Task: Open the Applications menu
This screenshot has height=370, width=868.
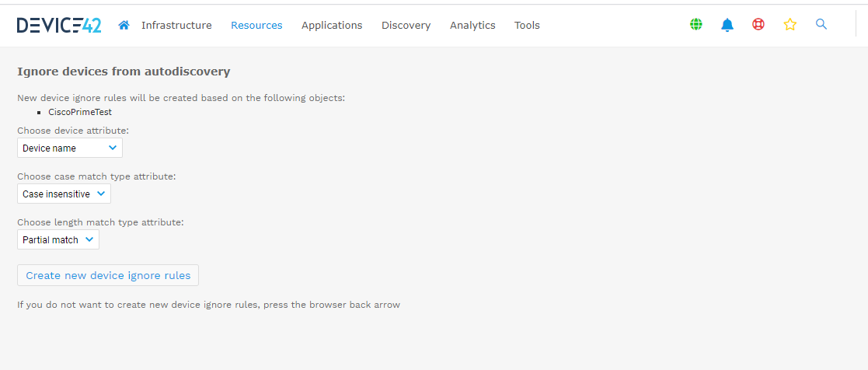Action: pos(332,25)
